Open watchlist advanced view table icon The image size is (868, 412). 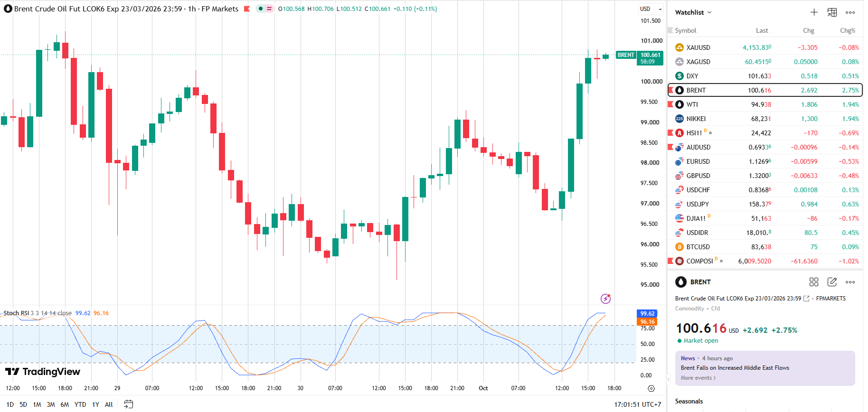click(832, 12)
